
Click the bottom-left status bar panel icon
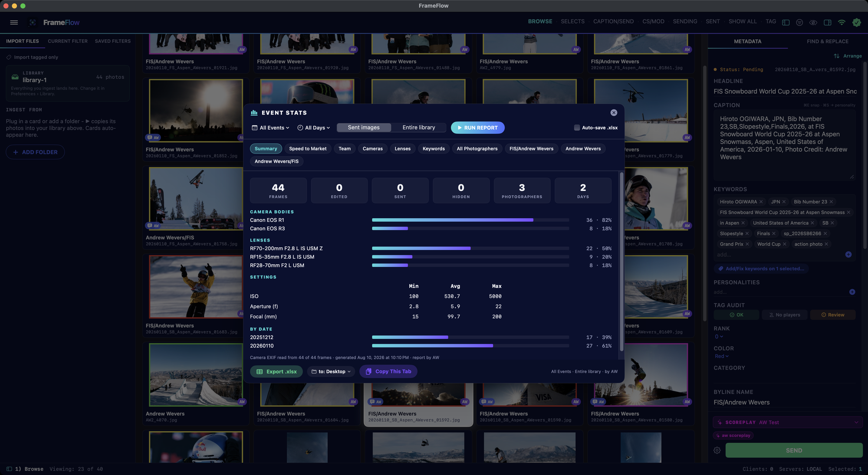pyautogui.click(x=9, y=469)
